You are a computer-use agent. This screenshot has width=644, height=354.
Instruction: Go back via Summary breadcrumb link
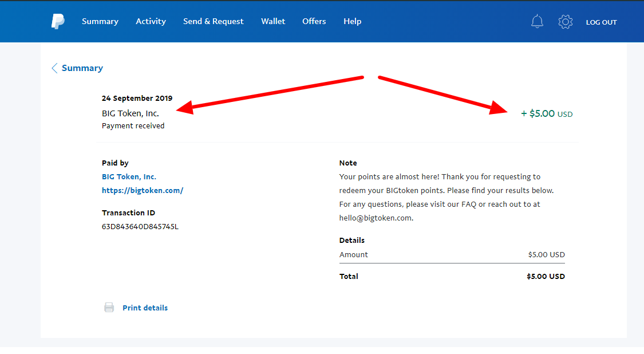pos(82,68)
